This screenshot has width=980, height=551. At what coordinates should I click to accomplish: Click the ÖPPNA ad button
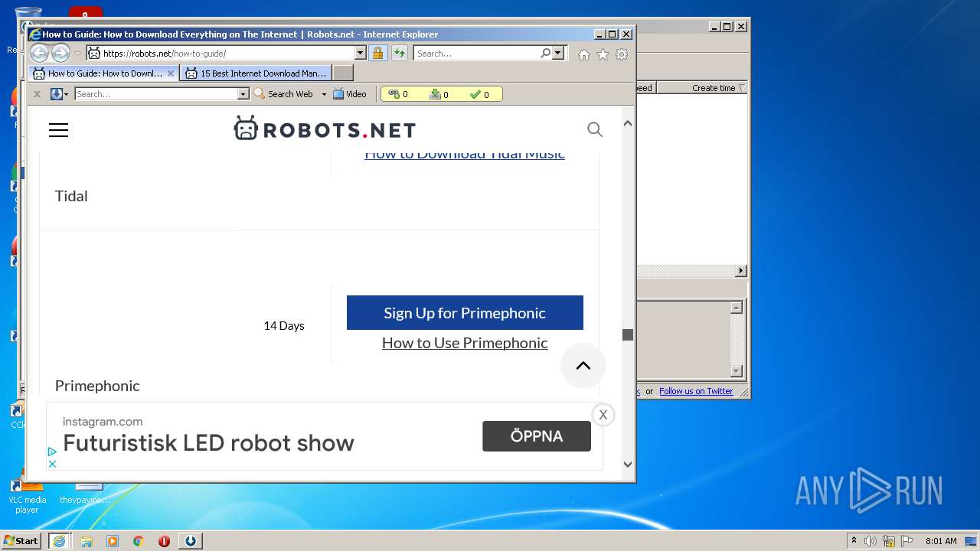pos(537,436)
